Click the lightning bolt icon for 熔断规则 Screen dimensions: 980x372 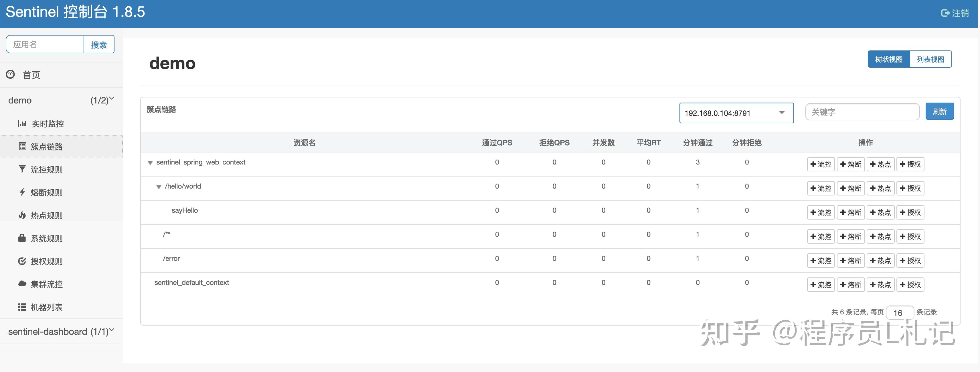(22, 192)
